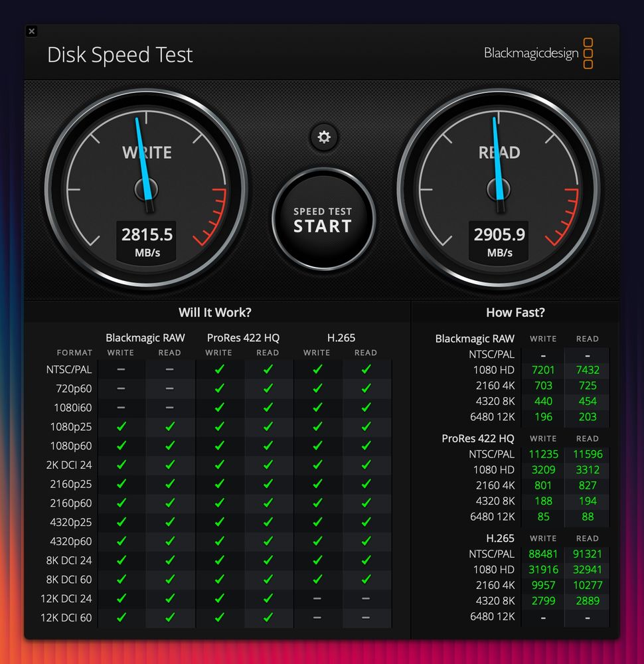Click the H.265 NTSC/PAL read value 91321
The image size is (644, 664).
point(588,554)
